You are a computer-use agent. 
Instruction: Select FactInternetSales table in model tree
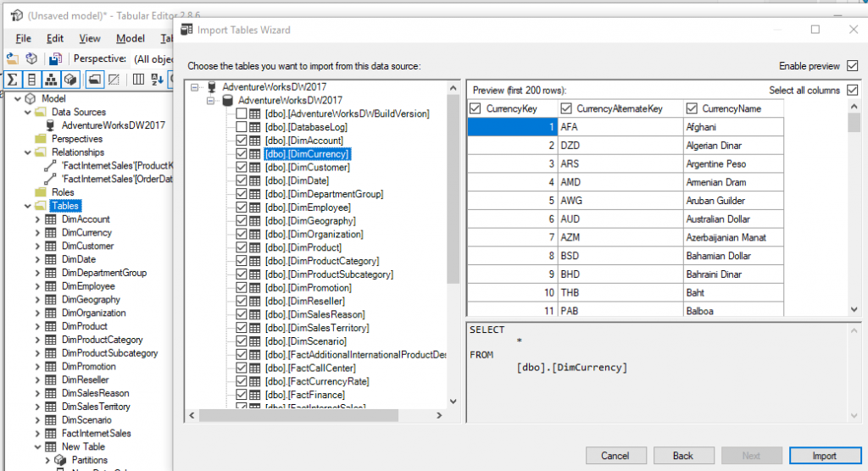pos(97,434)
